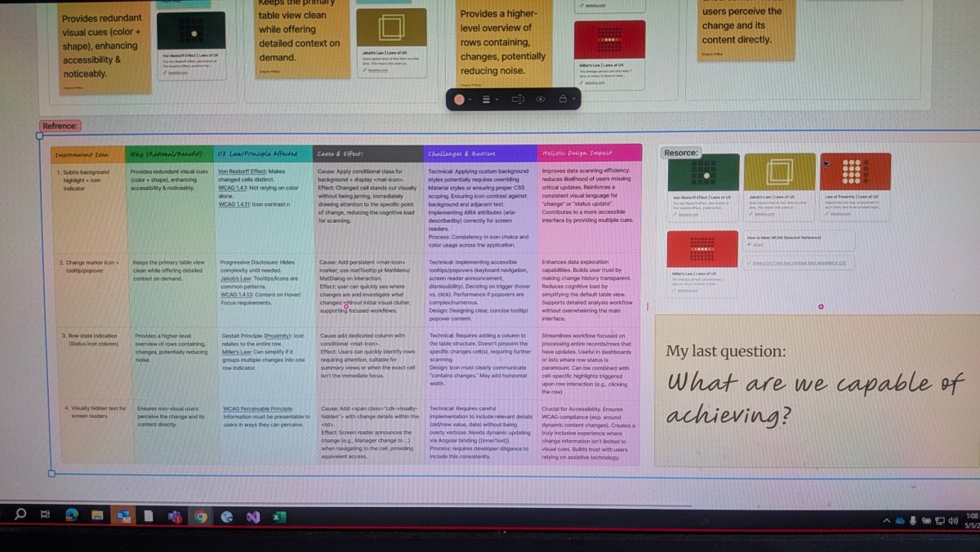980x552 pixels.
Task: Open Task View in the taskbar
Action: (x=46, y=515)
